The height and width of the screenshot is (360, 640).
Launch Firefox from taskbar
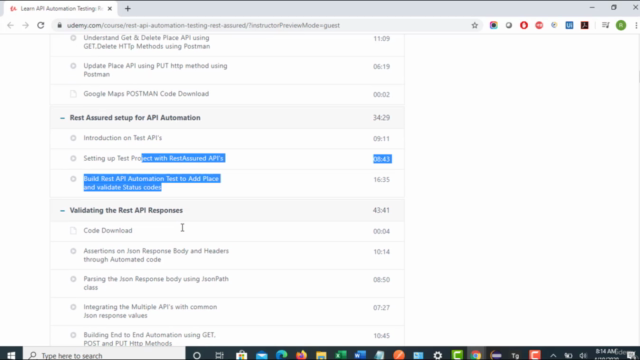pos(301,355)
